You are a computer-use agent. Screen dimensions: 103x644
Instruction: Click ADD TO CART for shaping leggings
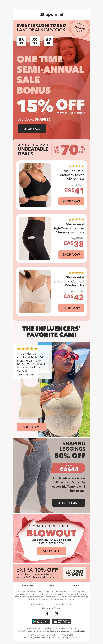[68, 503]
